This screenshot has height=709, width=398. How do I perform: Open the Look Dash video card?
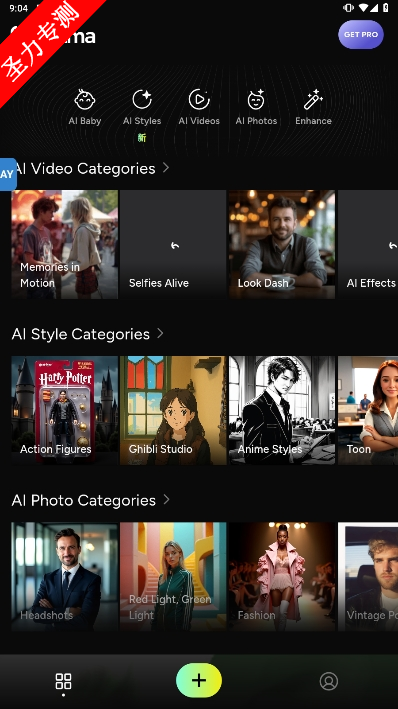(x=282, y=244)
